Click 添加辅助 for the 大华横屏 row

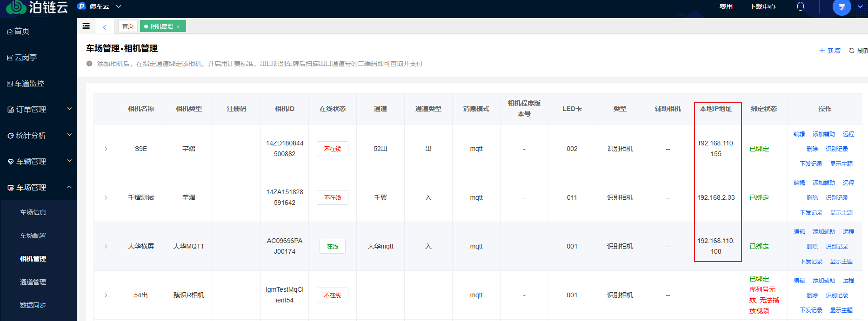point(824,232)
